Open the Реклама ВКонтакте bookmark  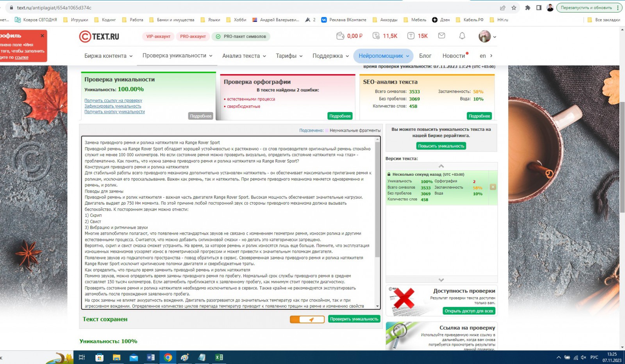point(344,20)
